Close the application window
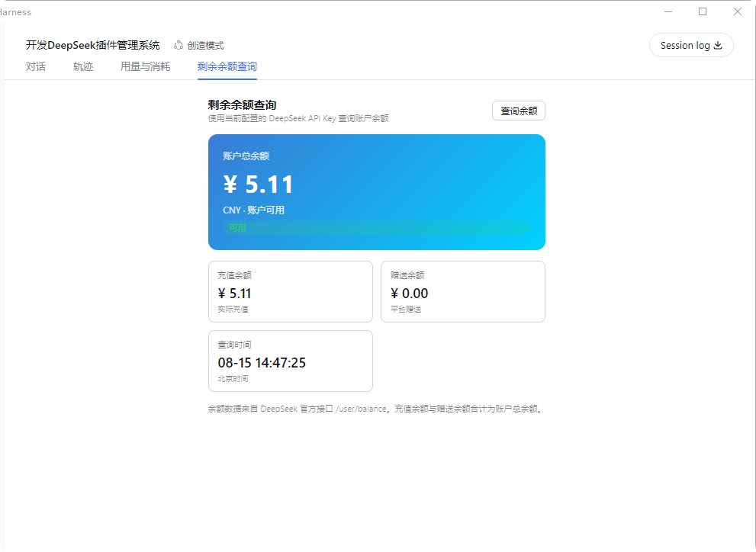 738,11
